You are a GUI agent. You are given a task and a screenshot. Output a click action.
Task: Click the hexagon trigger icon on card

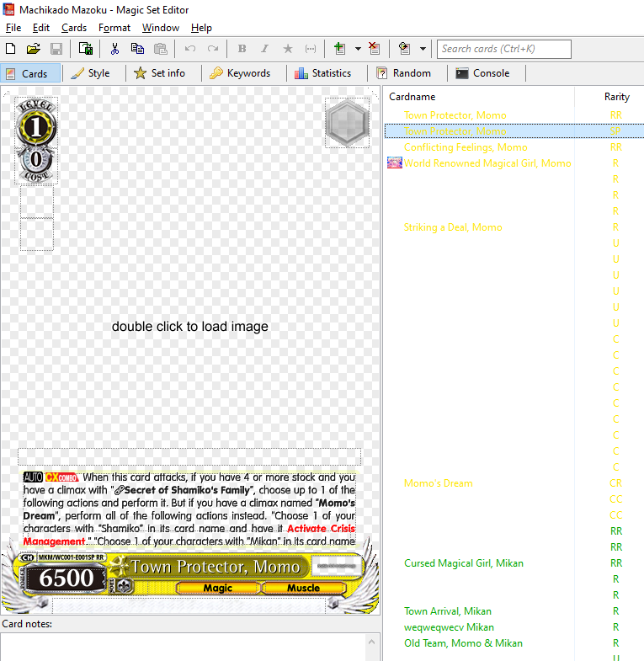(348, 123)
